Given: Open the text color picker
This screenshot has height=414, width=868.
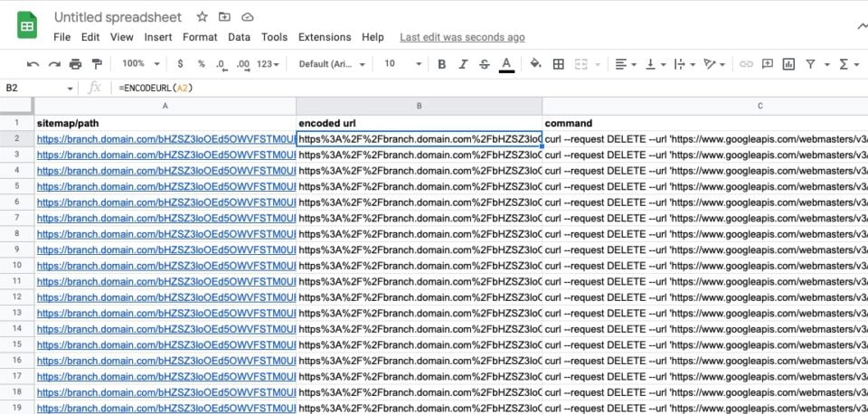Looking at the screenshot, I should coord(506,65).
